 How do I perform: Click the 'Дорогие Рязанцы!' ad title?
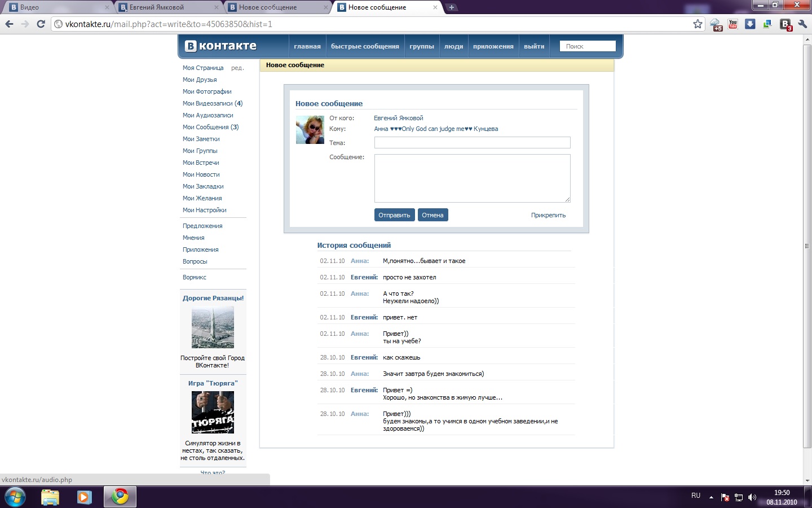click(x=213, y=298)
